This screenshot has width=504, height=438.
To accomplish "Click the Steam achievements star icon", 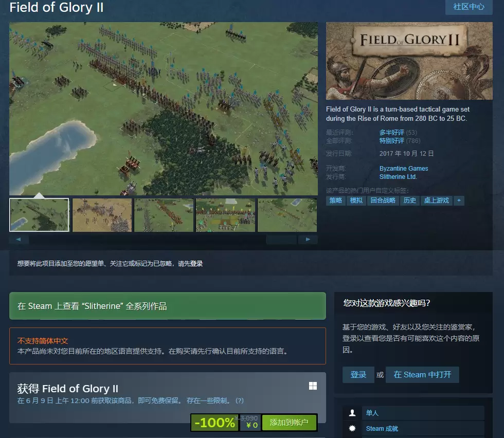I will point(352,428).
